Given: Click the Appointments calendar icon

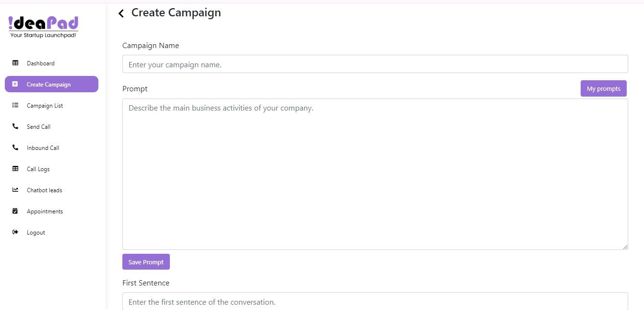Looking at the screenshot, I should (x=15, y=211).
